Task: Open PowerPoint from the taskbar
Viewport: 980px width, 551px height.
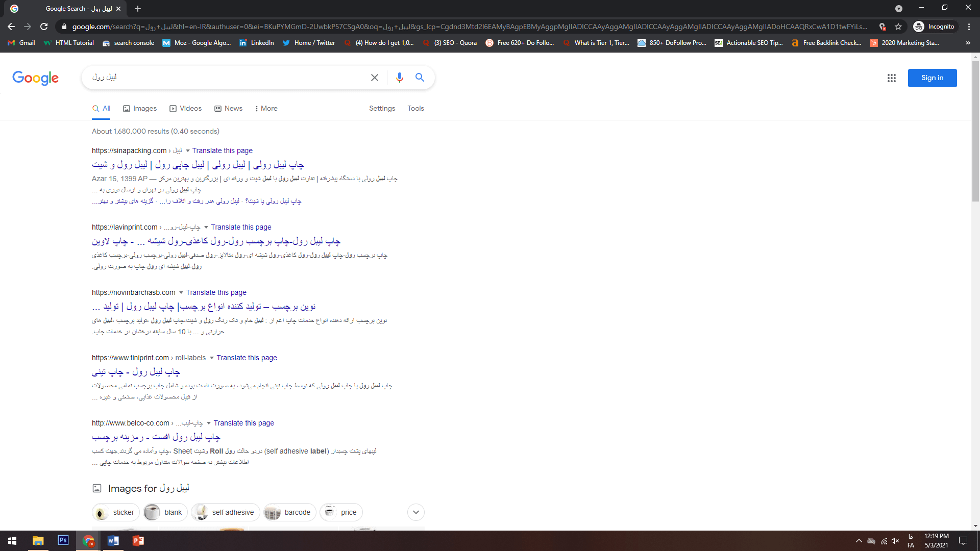Action: tap(138, 541)
